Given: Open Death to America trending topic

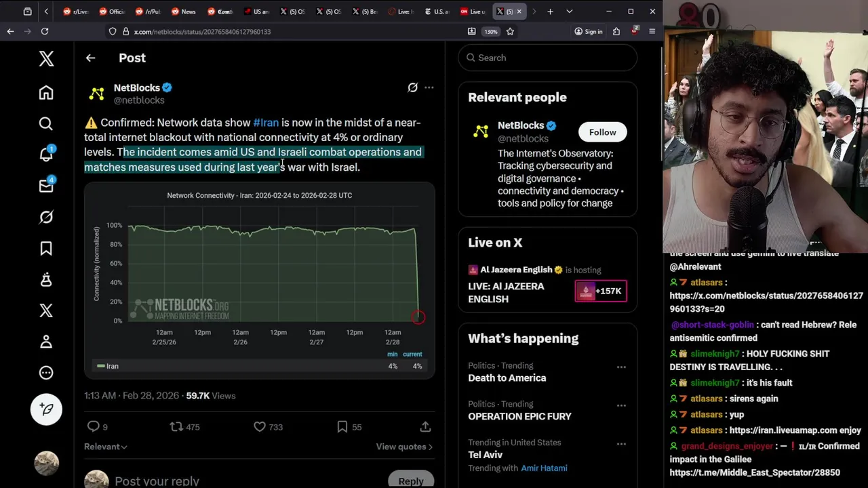Looking at the screenshot, I should 507,378.
